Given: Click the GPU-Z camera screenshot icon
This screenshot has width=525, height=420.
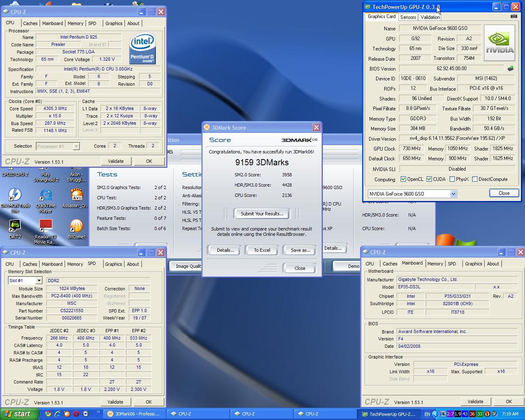Looking at the screenshot, I should [x=514, y=16].
